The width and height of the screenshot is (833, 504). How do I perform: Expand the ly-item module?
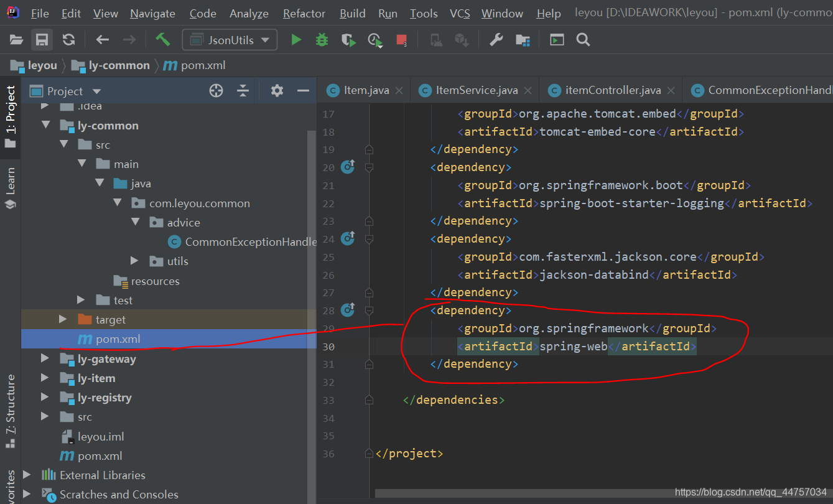[x=45, y=378]
